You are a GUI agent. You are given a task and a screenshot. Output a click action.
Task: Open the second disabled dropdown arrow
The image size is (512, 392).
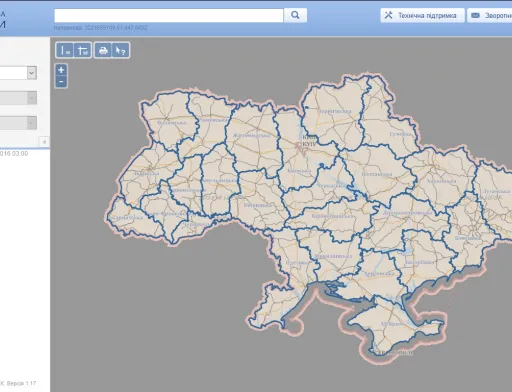[x=32, y=98]
